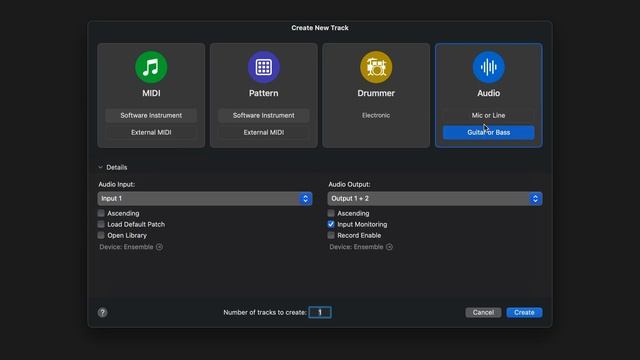
Task: Collapse the Details section
Action: 100,167
